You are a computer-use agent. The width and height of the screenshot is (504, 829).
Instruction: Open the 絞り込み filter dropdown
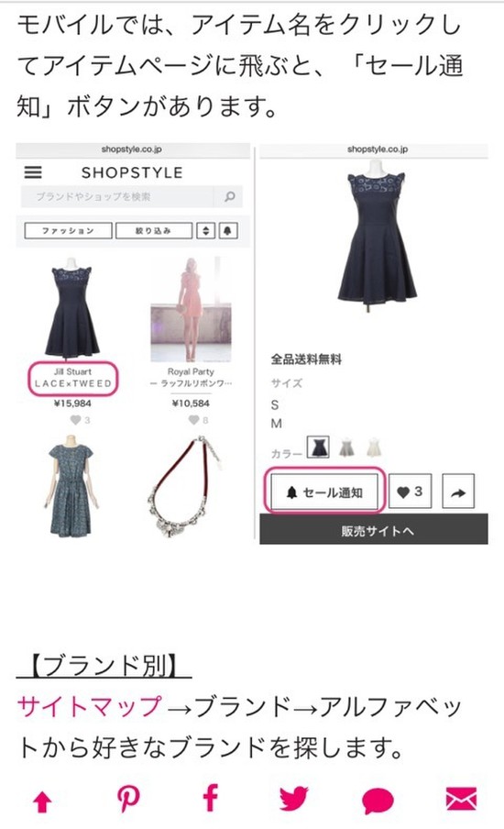tap(154, 230)
